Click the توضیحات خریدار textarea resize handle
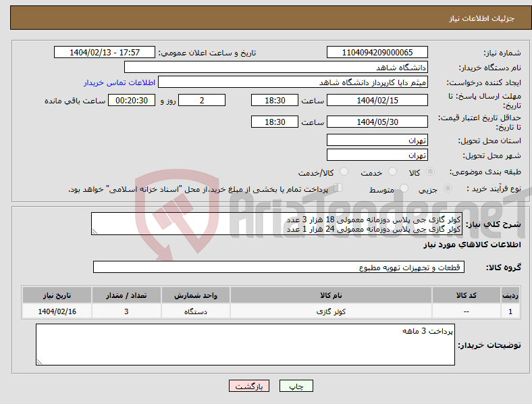 coord(39,362)
